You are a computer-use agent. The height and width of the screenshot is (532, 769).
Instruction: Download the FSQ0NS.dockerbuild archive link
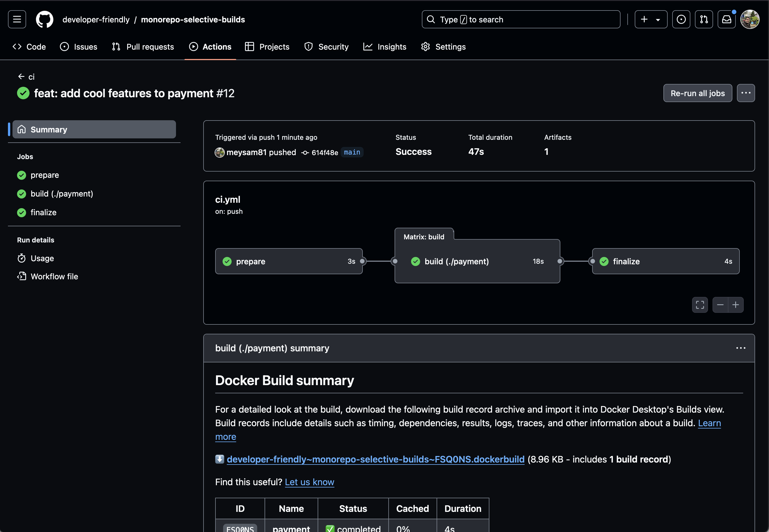375,459
